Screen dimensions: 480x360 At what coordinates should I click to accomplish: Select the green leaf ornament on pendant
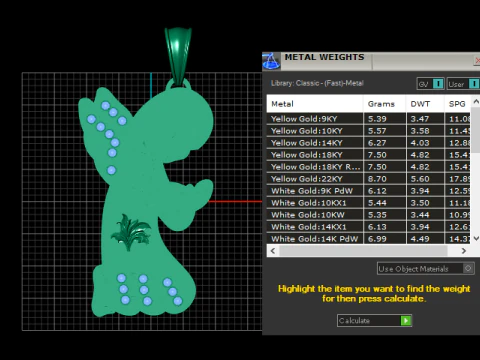click(131, 232)
